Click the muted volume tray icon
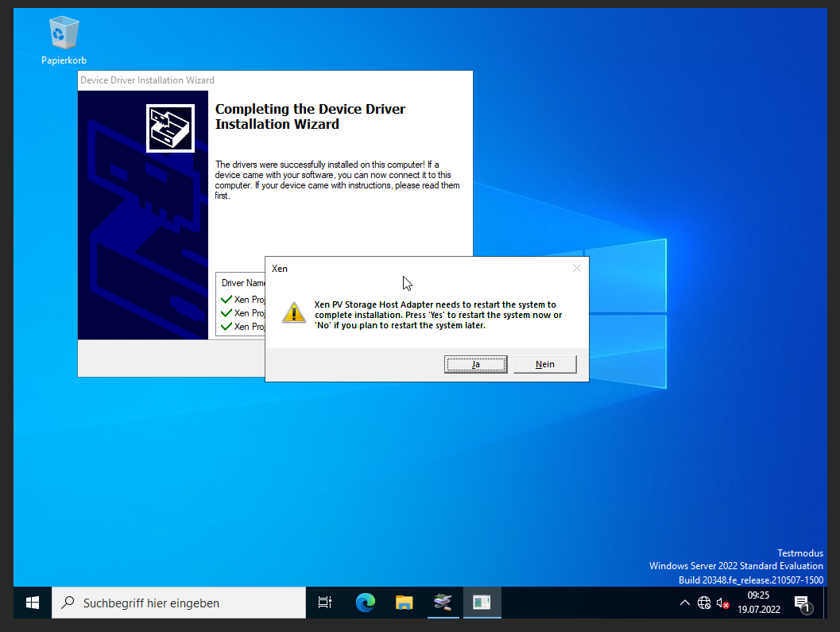 (x=722, y=603)
